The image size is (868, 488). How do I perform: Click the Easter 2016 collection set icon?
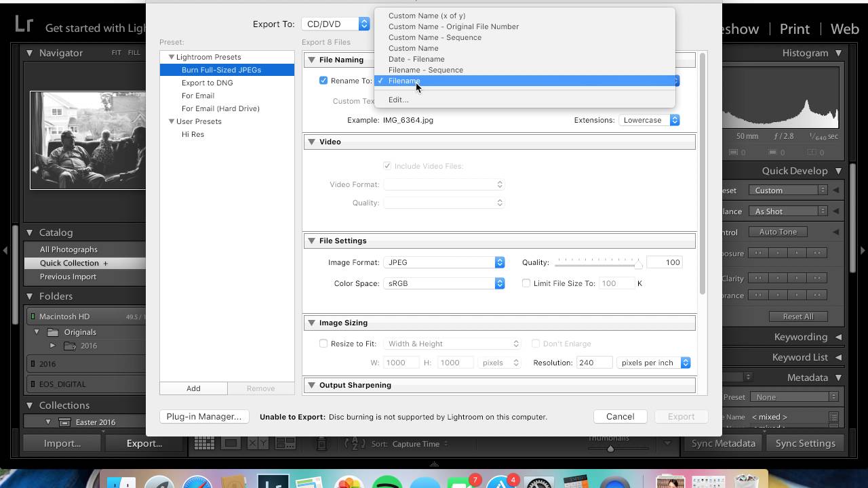point(64,422)
